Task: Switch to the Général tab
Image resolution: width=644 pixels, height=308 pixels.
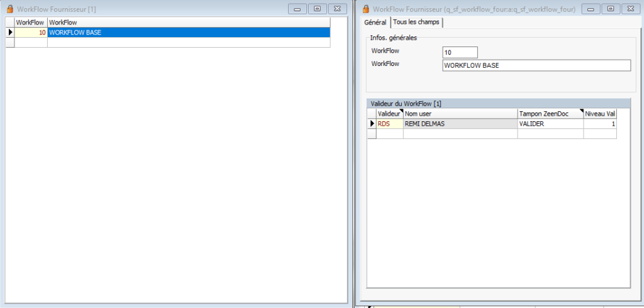Action: point(375,22)
